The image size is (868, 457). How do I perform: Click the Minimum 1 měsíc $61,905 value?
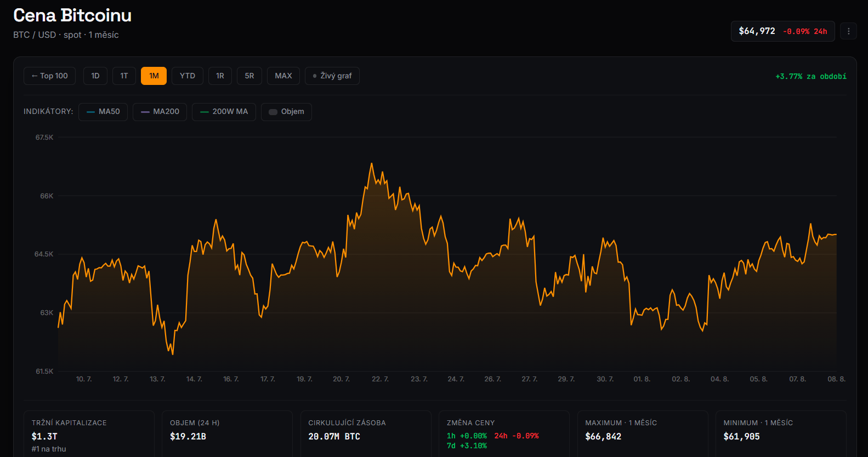pos(741,437)
